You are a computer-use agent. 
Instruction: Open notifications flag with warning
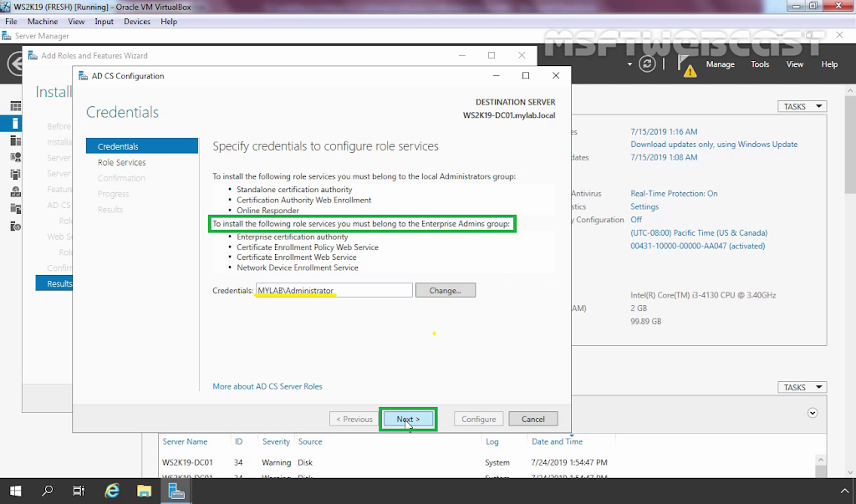687,65
